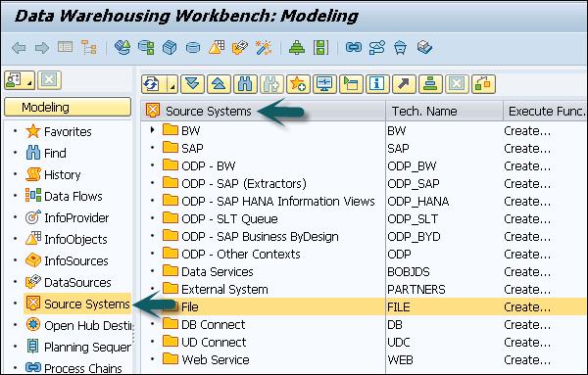Collapse all nodes with double-up arrow
The width and height of the screenshot is (588, 375).
tap(219, 84)
